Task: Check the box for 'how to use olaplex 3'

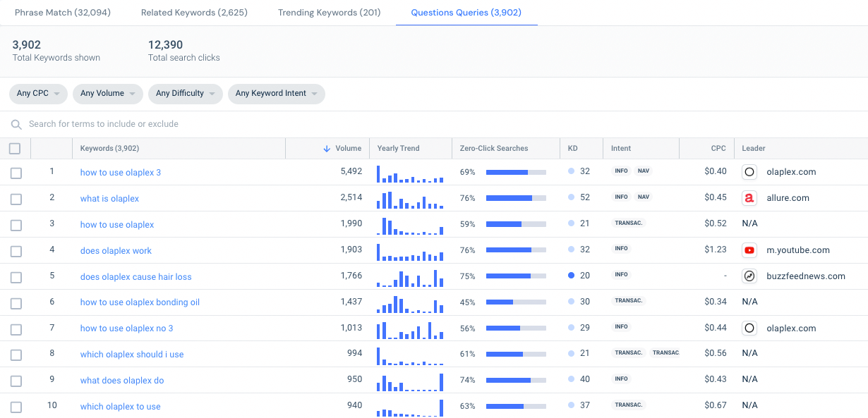Action: click(16, 173)
